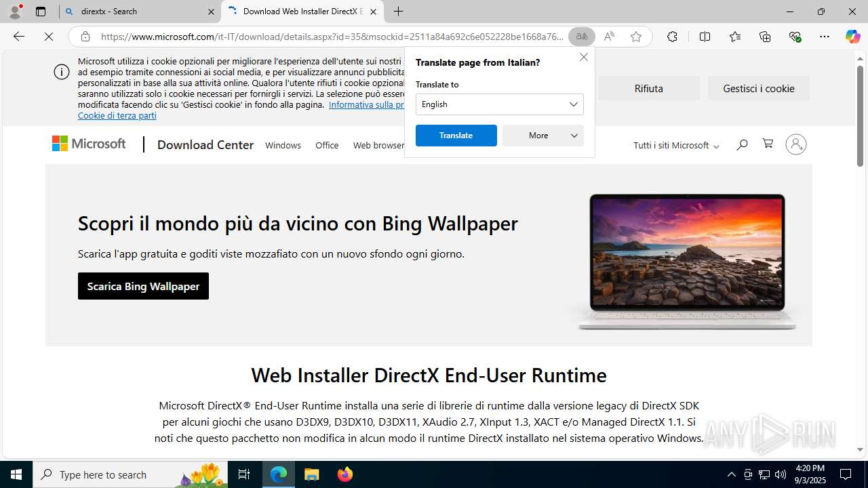Open Cookie di terza parti link
The image size is (868, 488).
(x=117, y=115)
